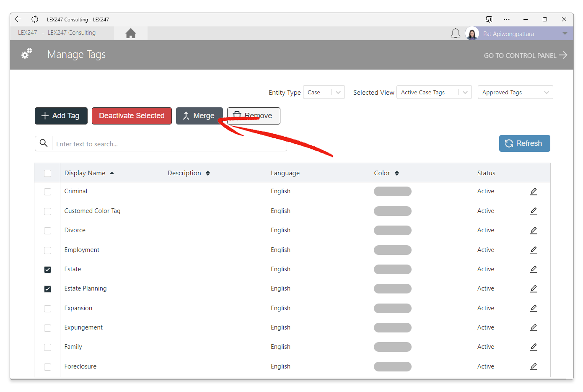583x392 pixels.
Task: Open the three-dots more options menu
Action: pyautogui.click(x=507, y=19)
